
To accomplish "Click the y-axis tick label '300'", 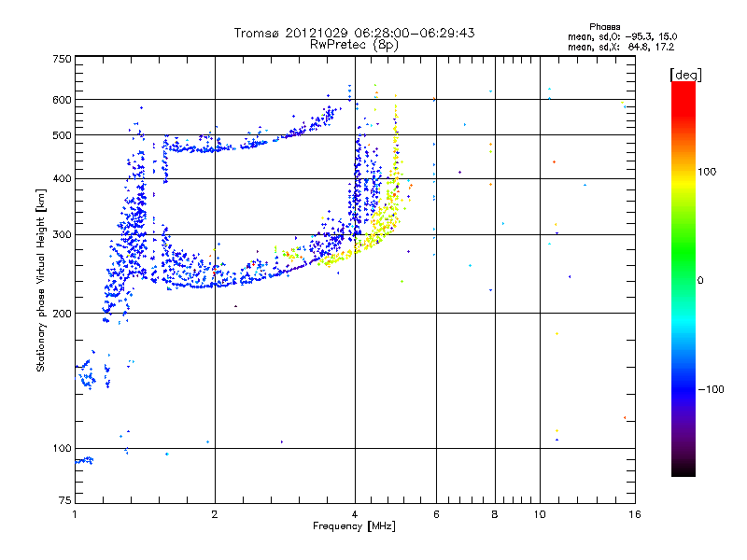I will click(63, 235).
